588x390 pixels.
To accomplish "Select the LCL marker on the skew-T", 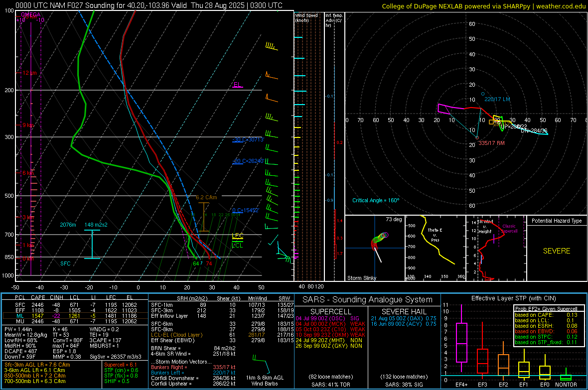I will [x=237, y=245].
